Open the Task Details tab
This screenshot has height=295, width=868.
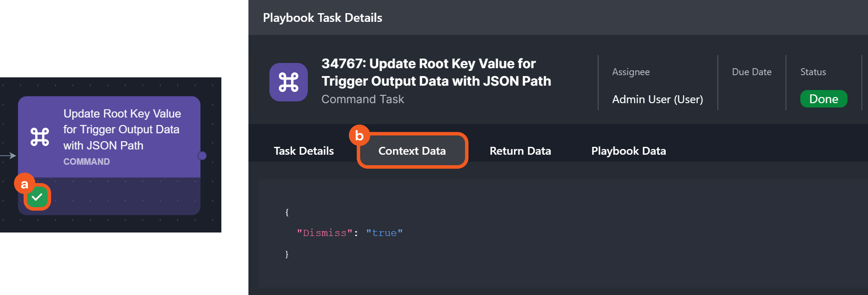(x=303, y=151)
